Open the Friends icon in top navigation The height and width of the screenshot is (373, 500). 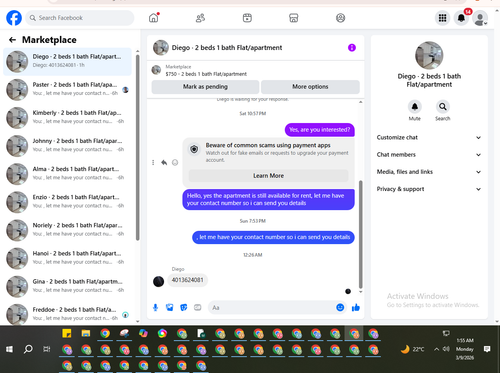[200, 18]
